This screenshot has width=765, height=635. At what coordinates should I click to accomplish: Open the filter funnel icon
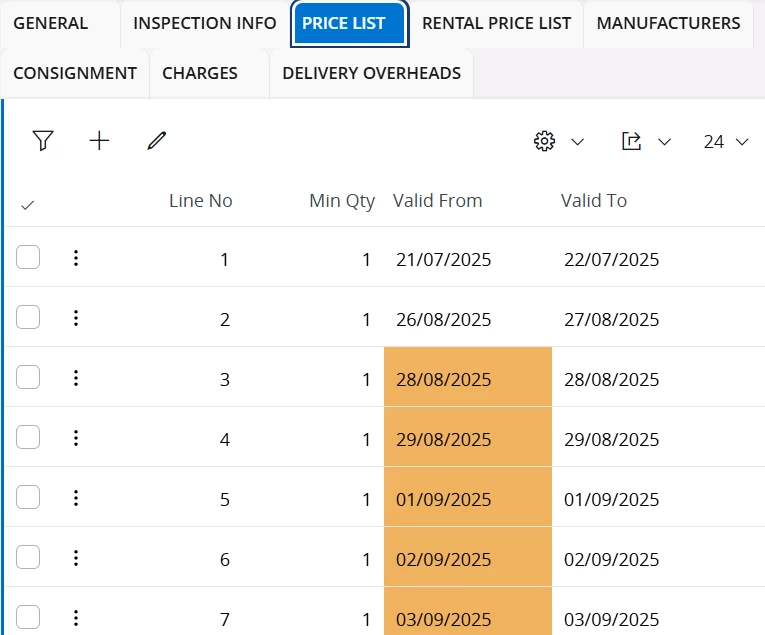[x=42, y=141]
